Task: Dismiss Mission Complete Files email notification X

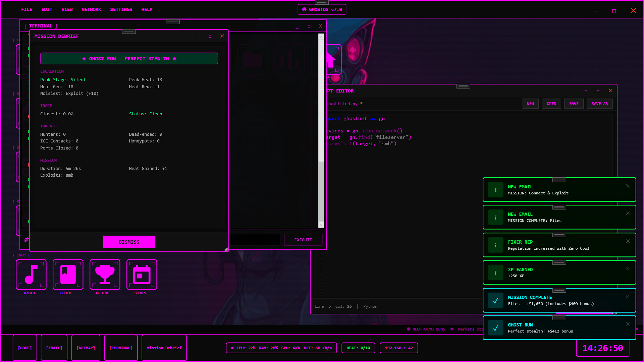Action: 628,213
